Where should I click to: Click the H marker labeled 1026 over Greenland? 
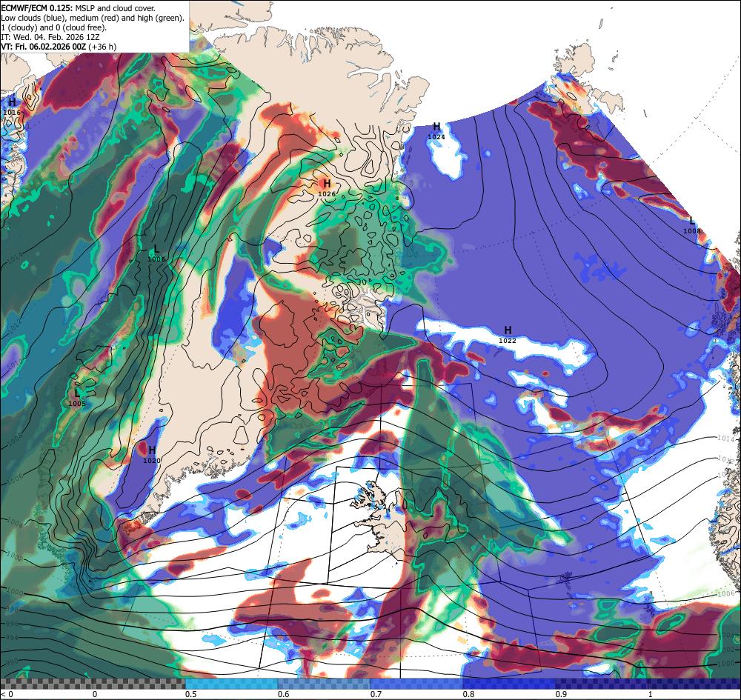pyautogui.click(x=327, y=184)
